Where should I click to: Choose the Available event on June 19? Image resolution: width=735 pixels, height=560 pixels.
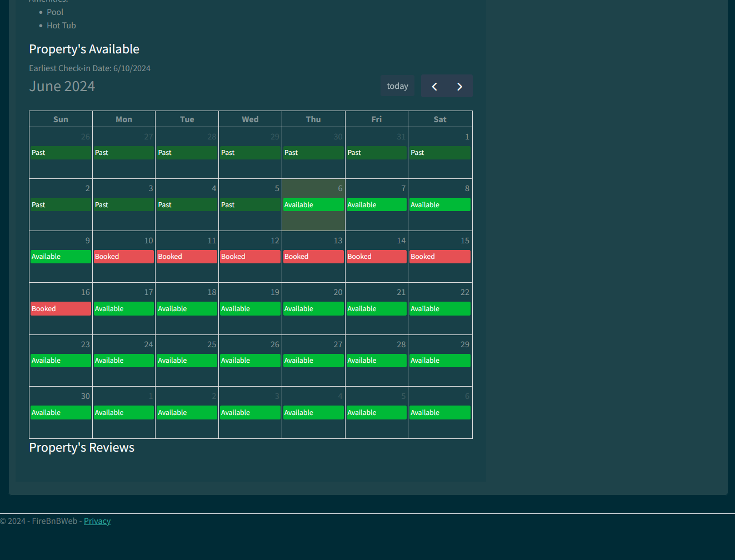250,309
